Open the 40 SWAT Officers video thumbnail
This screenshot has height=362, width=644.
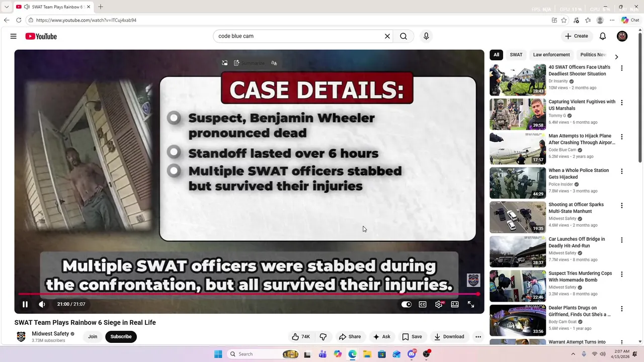(518, 79)
